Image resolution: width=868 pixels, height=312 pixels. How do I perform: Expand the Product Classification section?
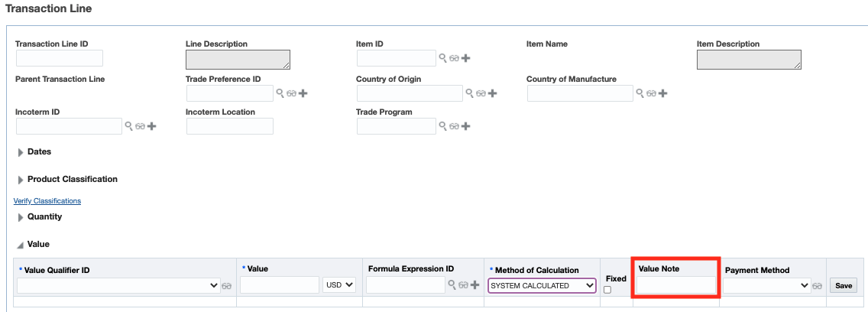(20, 180)
